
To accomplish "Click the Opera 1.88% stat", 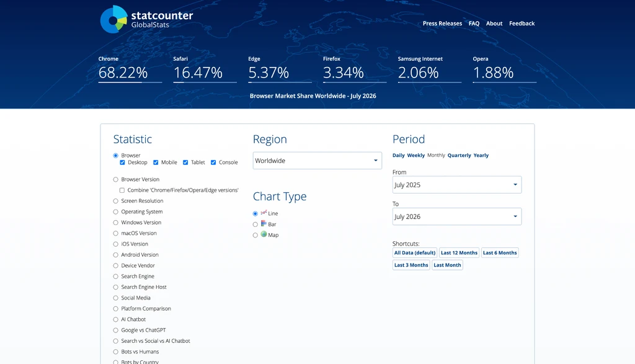I will (x=505, y=69).
